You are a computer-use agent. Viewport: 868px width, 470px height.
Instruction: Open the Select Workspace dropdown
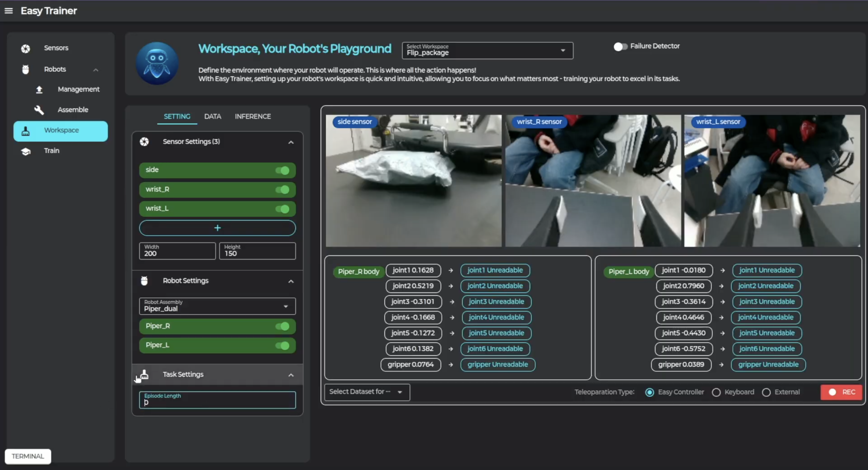tap(487, 51)
